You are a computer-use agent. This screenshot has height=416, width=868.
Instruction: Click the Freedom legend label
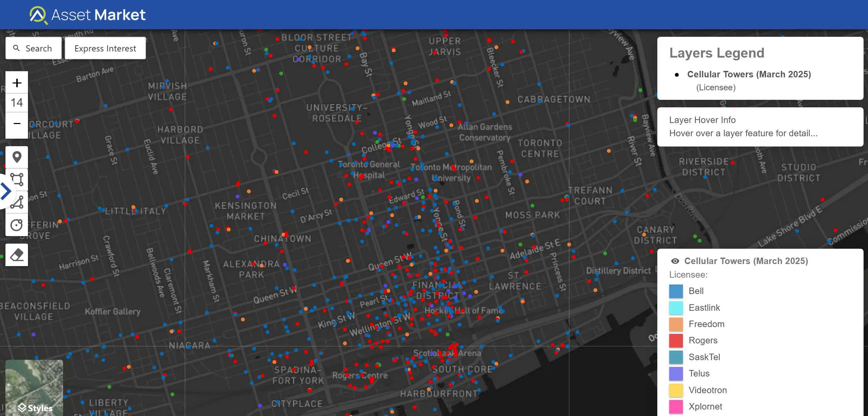pos(706,324)
